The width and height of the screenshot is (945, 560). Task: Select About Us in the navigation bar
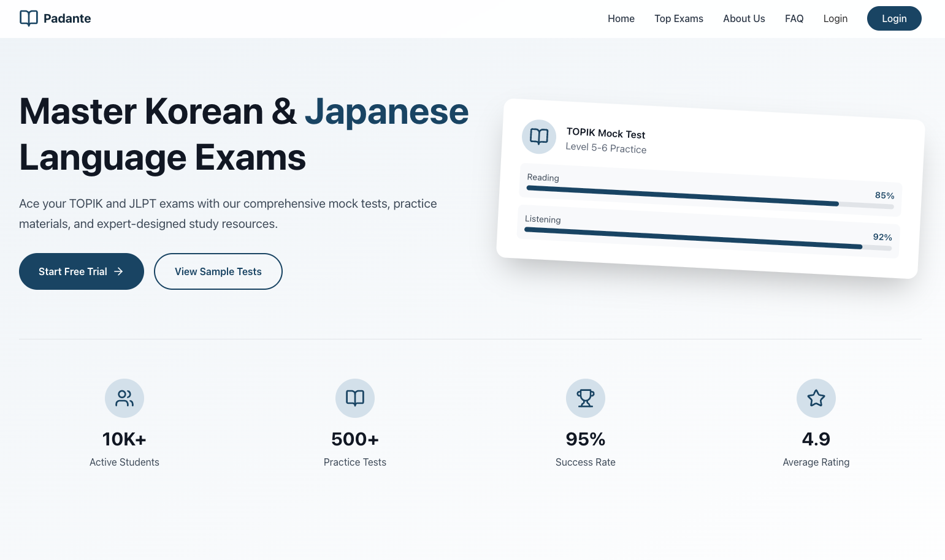click(744, 18)
